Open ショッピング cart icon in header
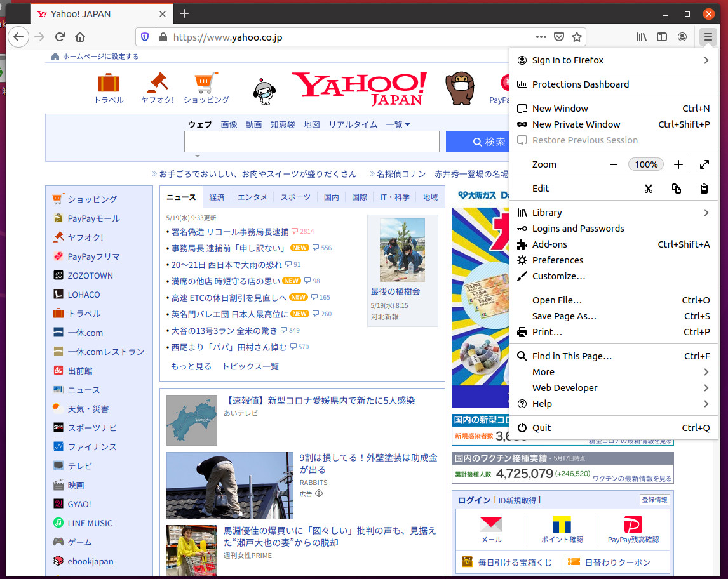Viewport: 728px width, 579px height. [206, 83]
